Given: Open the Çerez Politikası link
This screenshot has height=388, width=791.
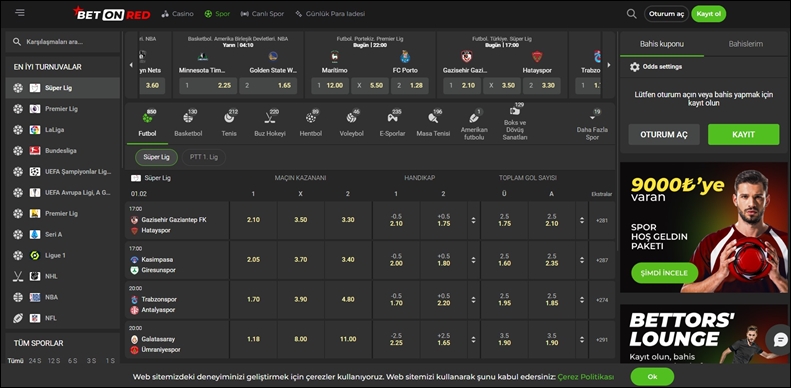Looking at the screenshot, I should click(x=585, y=377).
